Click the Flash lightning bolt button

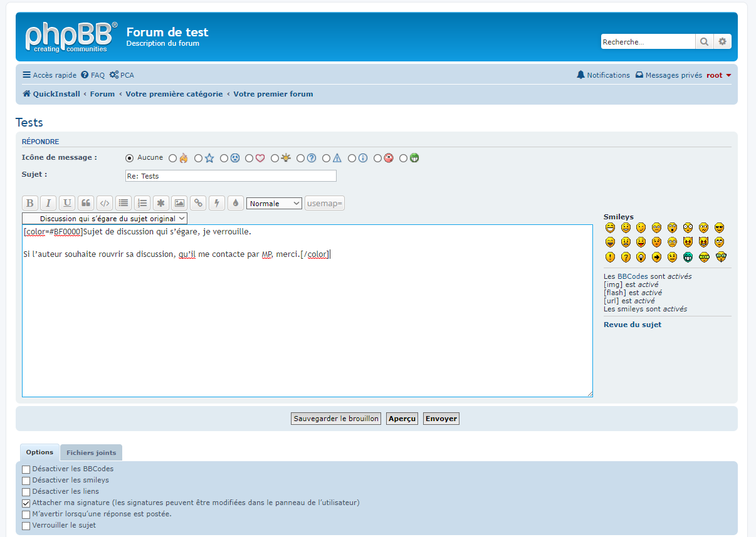217,203
